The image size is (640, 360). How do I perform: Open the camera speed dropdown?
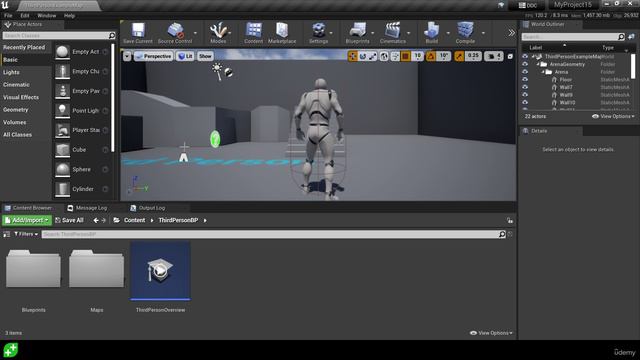click(493, 56)
